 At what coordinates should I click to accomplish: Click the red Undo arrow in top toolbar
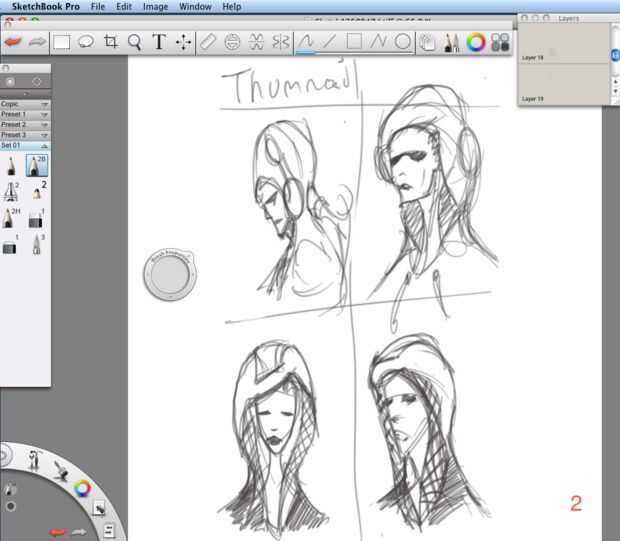tap(13, 42)
